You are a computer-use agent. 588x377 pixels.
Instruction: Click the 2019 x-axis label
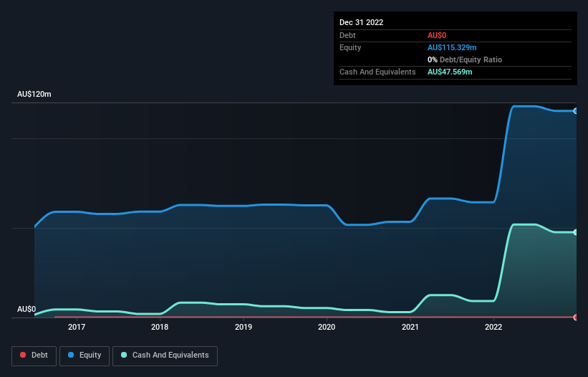(244, 327)
